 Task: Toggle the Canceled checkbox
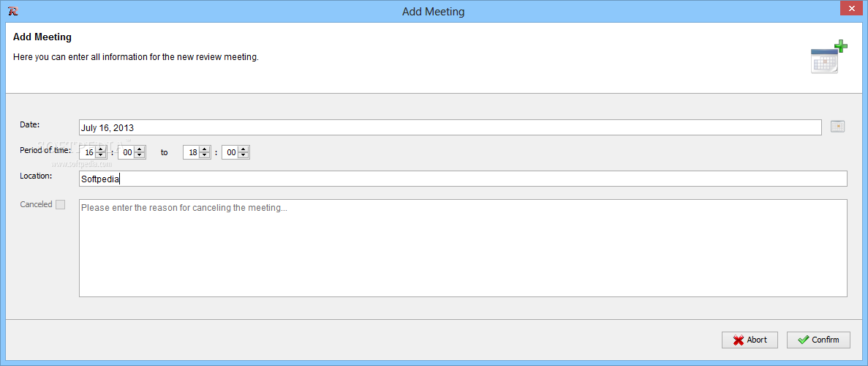point(61,205)
